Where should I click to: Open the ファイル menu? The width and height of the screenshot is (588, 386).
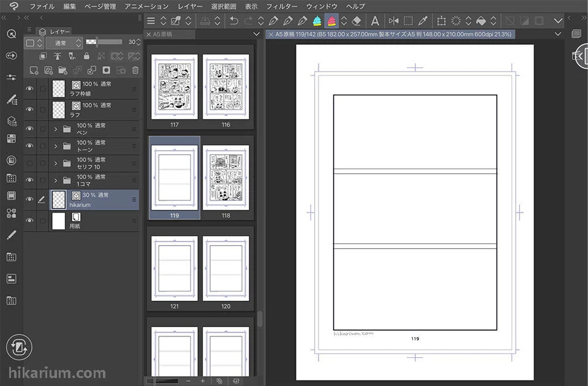click(x=42, y=6)
